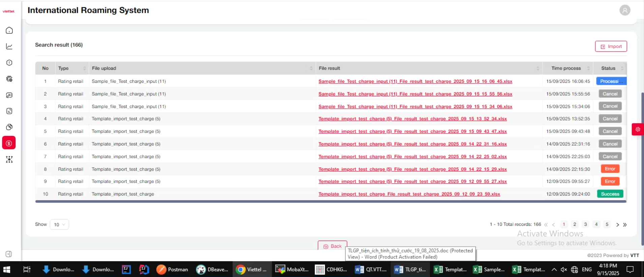Open the Show 10 page size dropdown

[x=59, y=224]
